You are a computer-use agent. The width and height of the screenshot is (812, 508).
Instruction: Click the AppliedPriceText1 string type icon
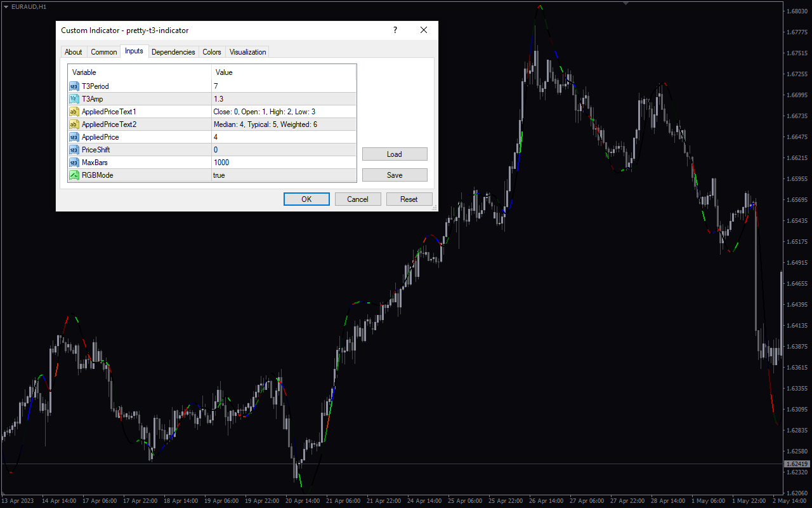(x=74, y=112)
